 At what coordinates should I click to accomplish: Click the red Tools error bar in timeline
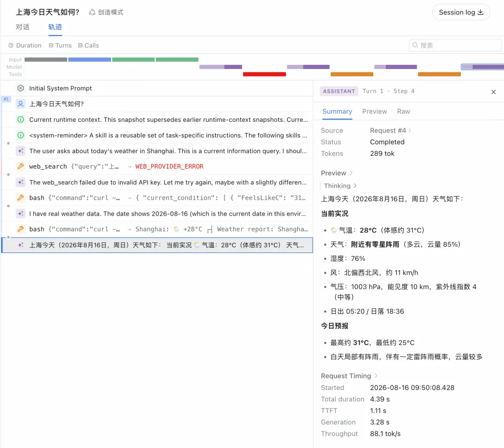264,74
